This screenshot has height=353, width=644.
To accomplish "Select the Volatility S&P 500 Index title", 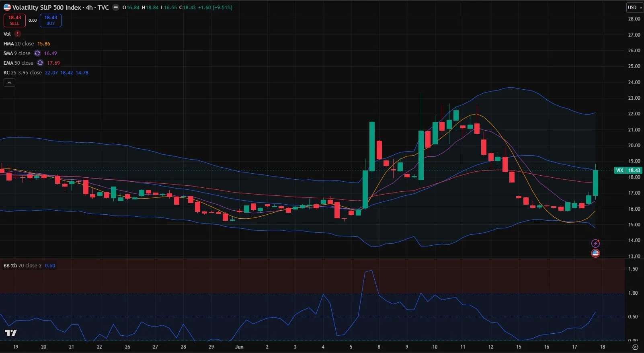I will tap(47, 7).
